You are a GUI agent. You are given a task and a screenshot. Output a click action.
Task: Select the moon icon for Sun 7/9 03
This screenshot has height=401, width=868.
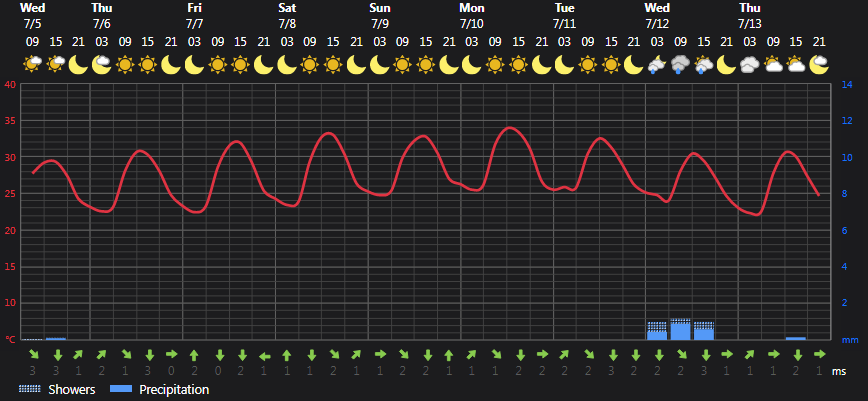[380, 64]
